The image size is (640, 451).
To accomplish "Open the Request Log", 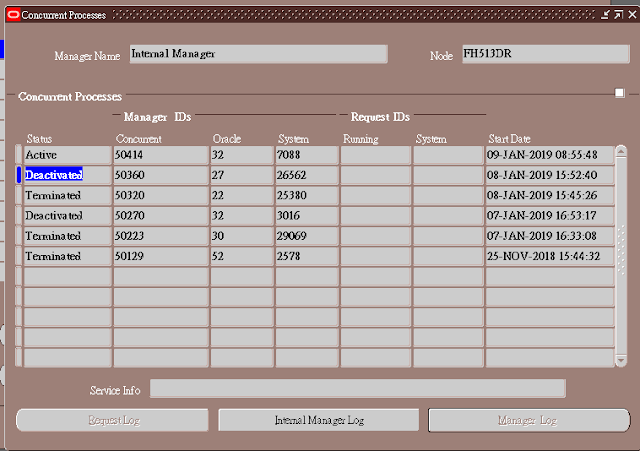I will [x=112, y=420].
